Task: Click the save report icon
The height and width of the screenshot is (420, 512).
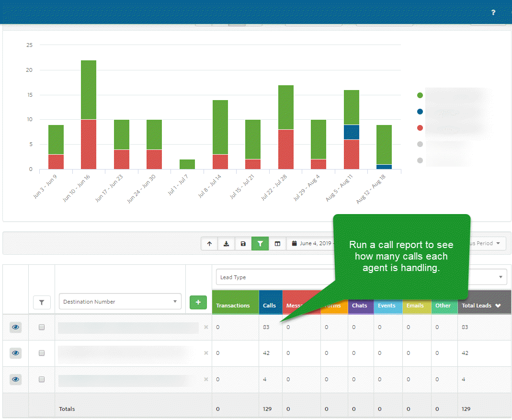Action: pos(243,244)
